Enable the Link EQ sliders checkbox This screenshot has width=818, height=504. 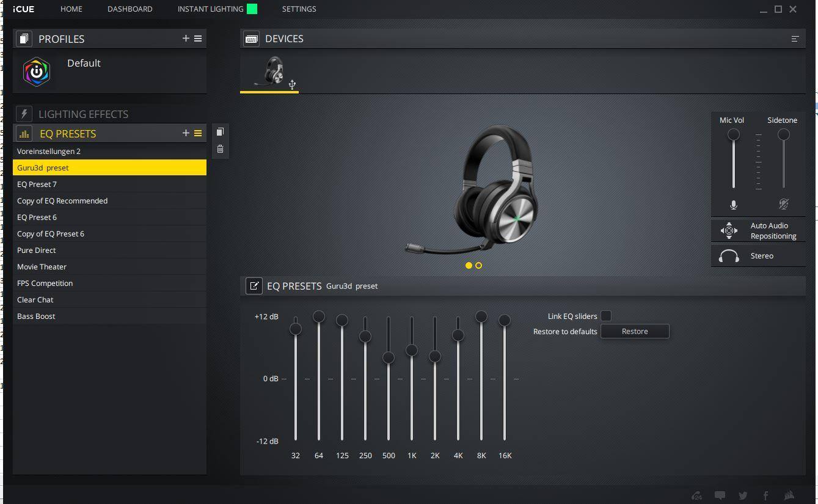(x=606, y=316)
